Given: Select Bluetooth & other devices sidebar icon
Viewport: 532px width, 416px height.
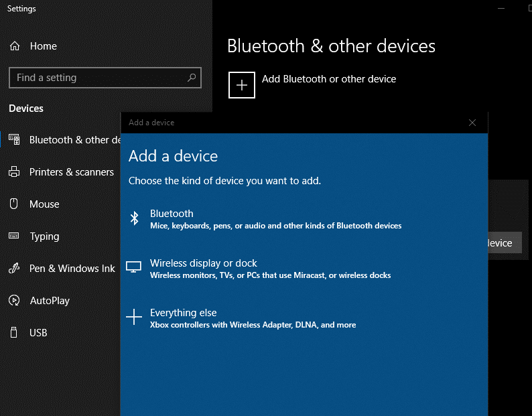Looking at the screenshot, I should tap(14, 139).
